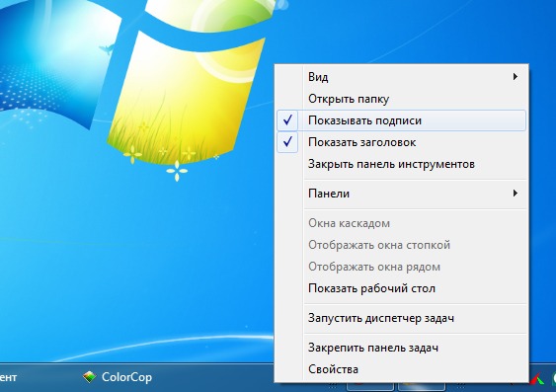Screen dimensions: 556x392
Task: Open the Панели submenu
Action: point(401,194)
